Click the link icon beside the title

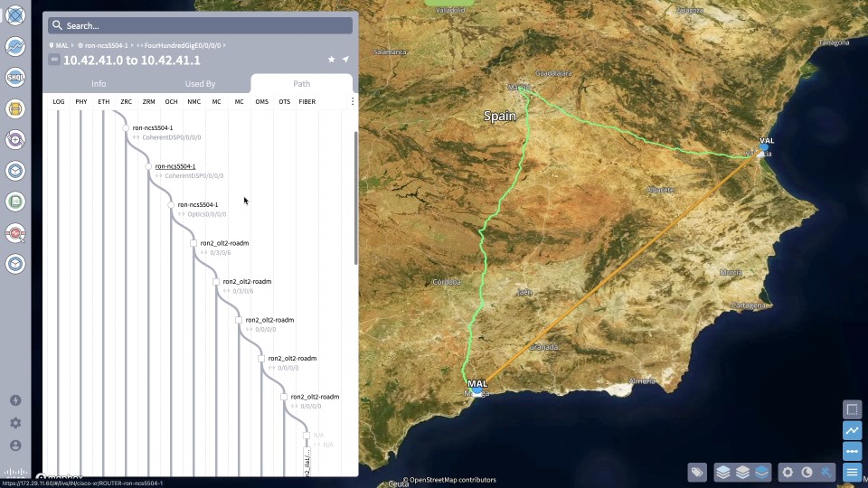(54, 60)
